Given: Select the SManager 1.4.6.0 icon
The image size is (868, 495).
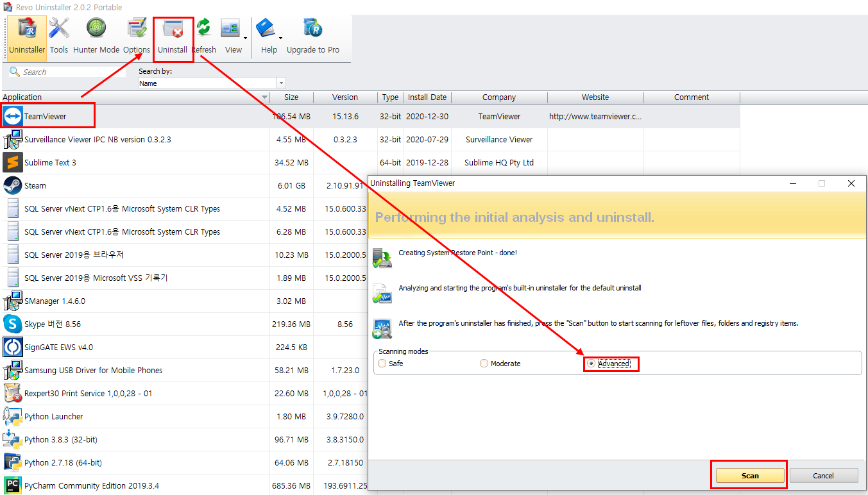Looking at the screenshot, I should (x=13, y=301).
